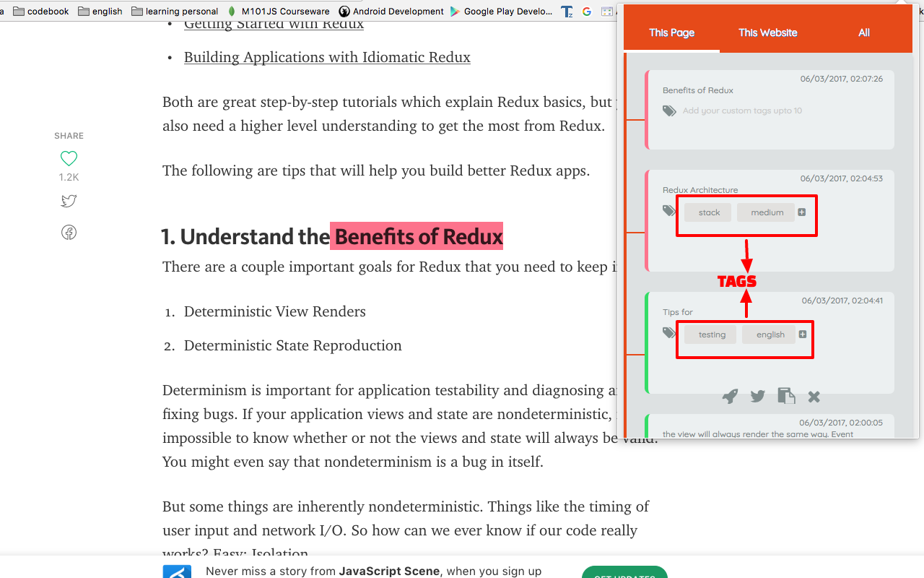The height and width of the screenshot is (578, 924).
Task: Open the Tz bookmark icon in bookmarks bar
Action: click(567, 12)
